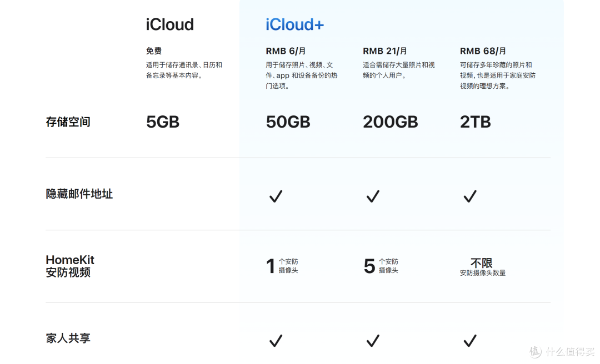Click the blue iCloud+ logo heading
The image size is (600, 364).
294,24
